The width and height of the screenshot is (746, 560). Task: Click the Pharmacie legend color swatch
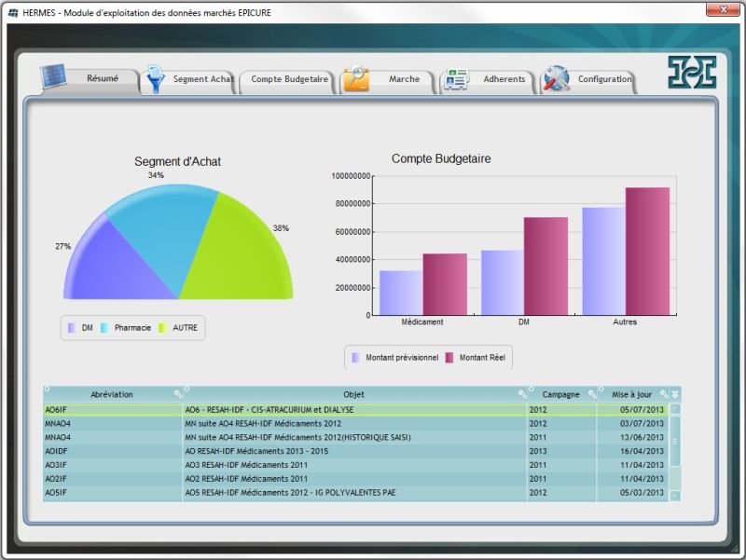pyautogui.click(x=104, y=328)
